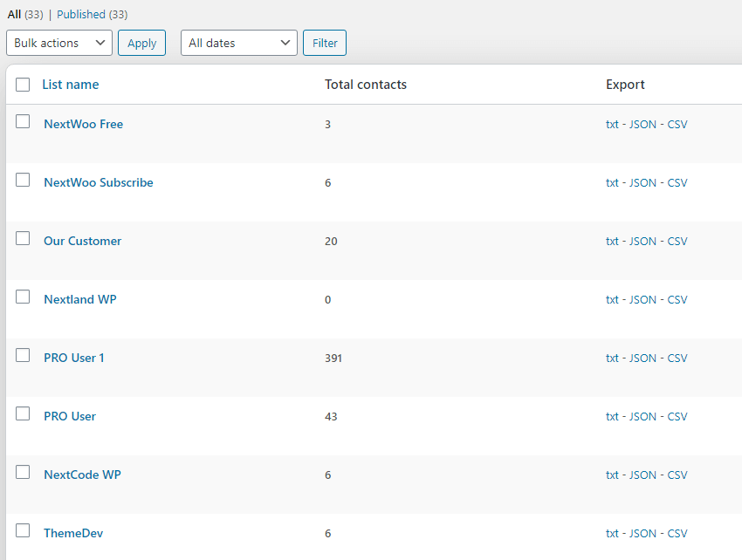Export PRO User 1 as CSV
This screenshot has height=560, width=742.
(677, 358)
